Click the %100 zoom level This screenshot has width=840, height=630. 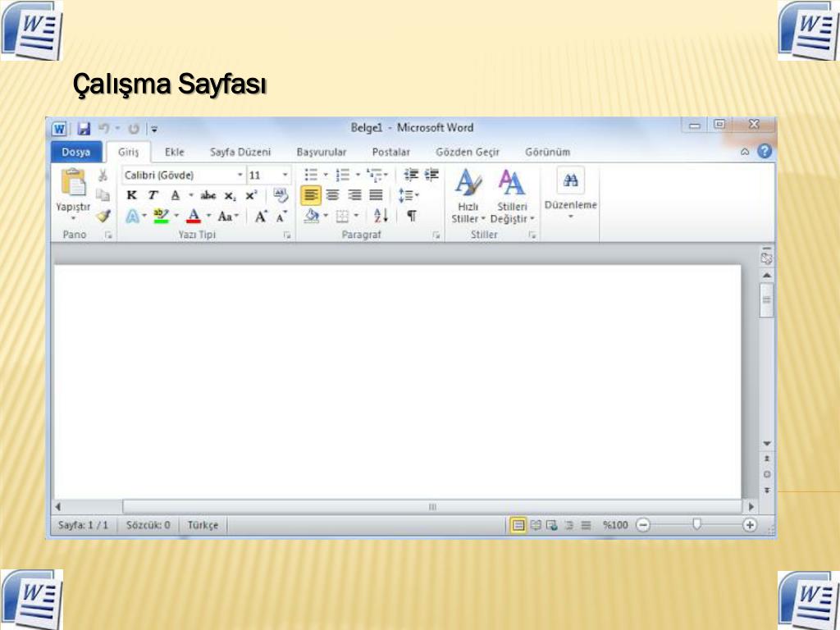coord(615,525)
